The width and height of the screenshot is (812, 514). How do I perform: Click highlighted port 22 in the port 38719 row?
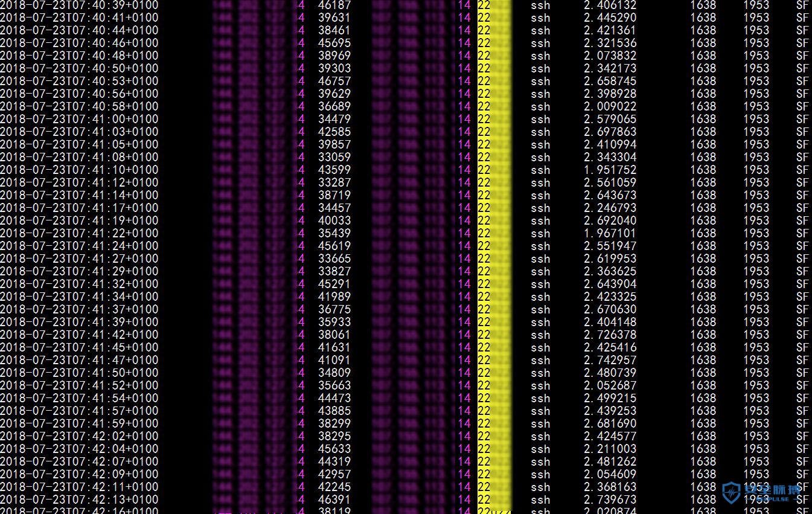(x=484, y=195)
